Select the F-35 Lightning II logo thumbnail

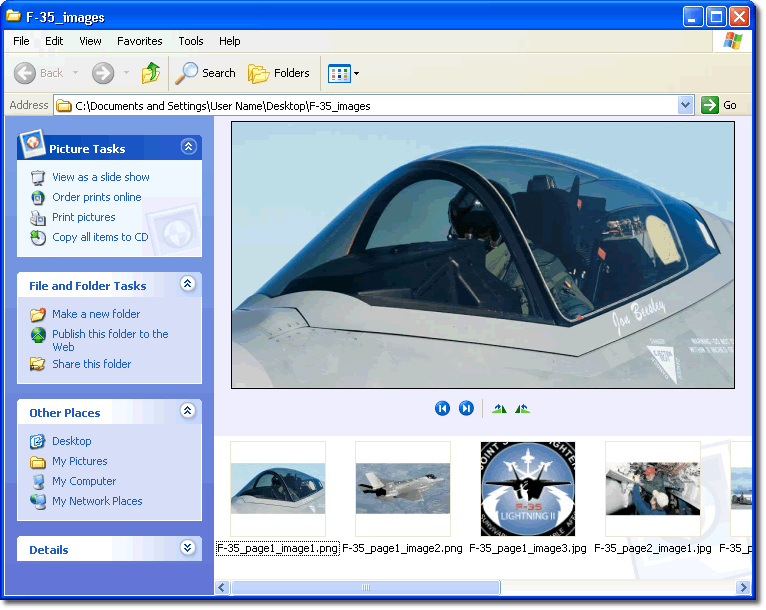coord(527,489)
